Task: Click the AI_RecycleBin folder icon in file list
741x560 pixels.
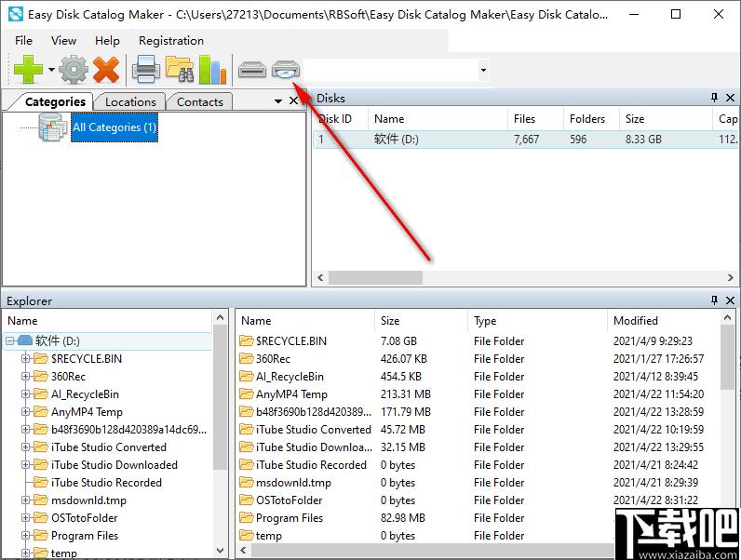Action: pyautogui.click(x=246, y=377)
